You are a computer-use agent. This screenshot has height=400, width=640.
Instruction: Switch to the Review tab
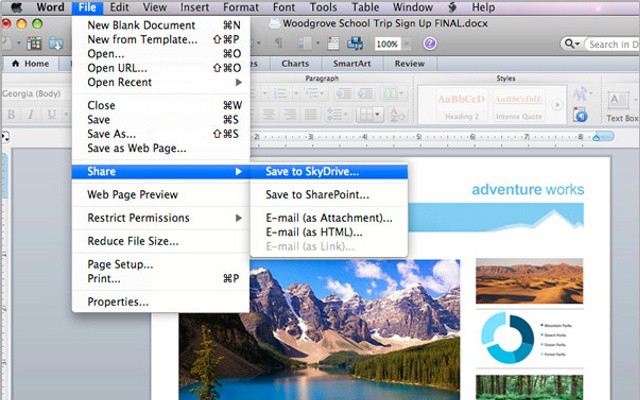click(409, 64)
